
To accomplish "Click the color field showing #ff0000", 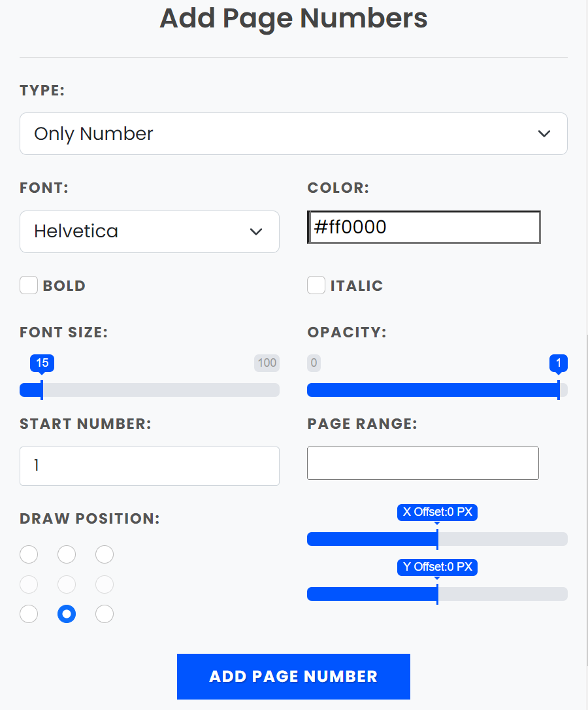I will tap(423, 227).
